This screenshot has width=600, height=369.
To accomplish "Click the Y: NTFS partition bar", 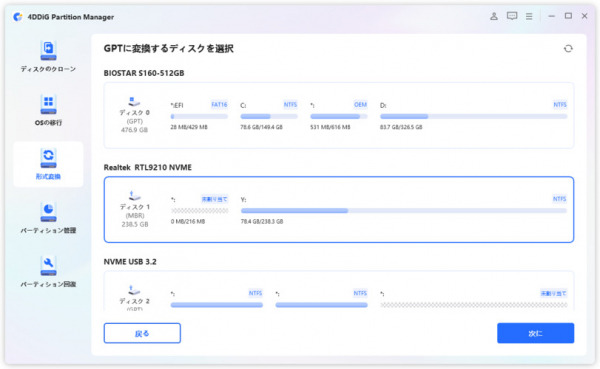I will pyautogui.click(x=404, y=211).
